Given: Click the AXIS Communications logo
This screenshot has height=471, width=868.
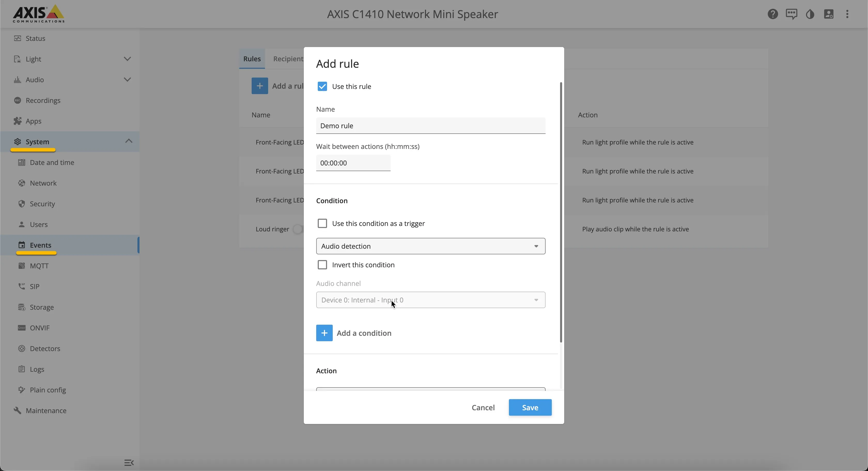Looking at the screenshot, I should point(38,14).
